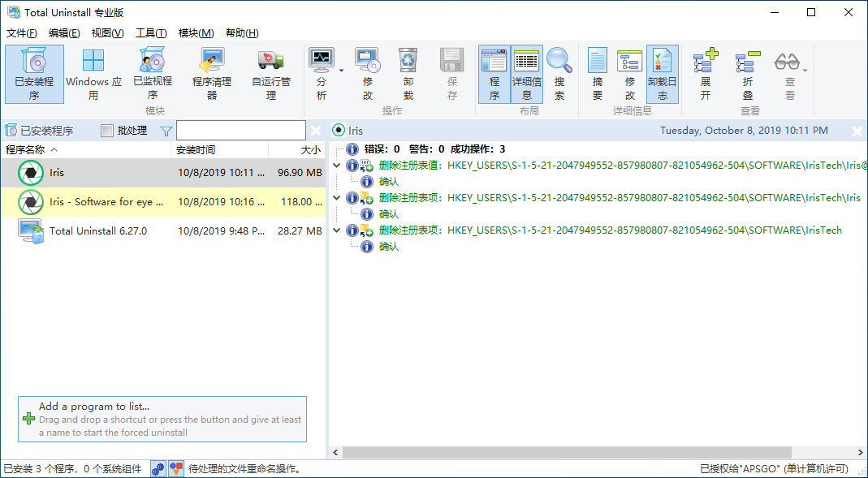This screenshot has height=478, width=868.
Task: Click 已授权给"APSGO" license text
Action: pos(775,469)
